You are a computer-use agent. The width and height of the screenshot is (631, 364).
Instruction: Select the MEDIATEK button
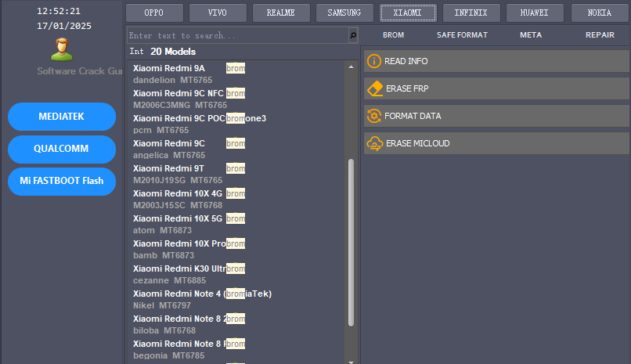pyautogui.click(x=61, y=117)
